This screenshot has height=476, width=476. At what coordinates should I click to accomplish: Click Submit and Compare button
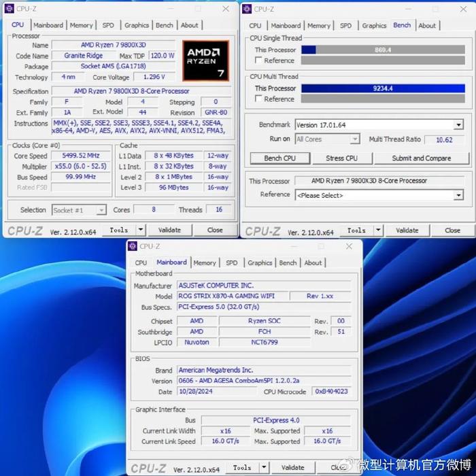pos(422,158)
